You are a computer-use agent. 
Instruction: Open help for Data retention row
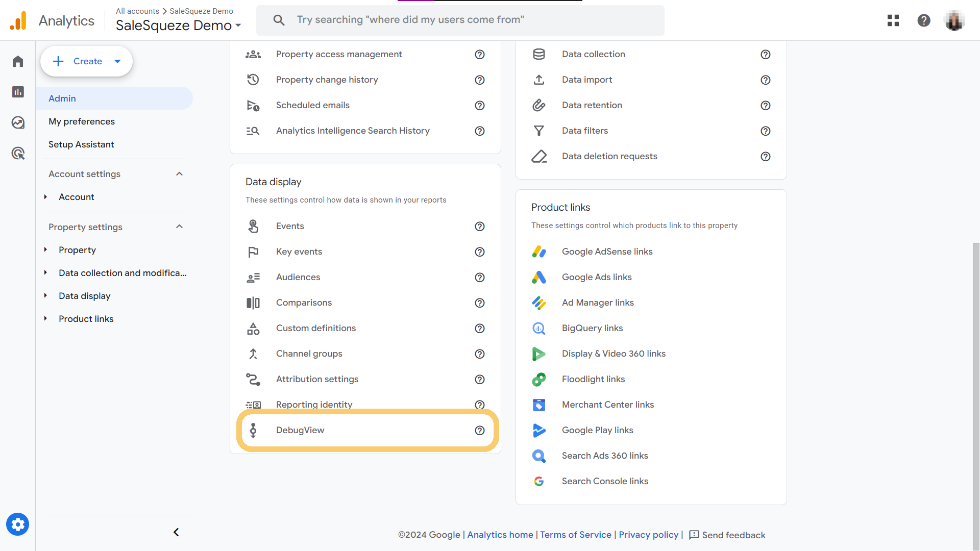766,105
